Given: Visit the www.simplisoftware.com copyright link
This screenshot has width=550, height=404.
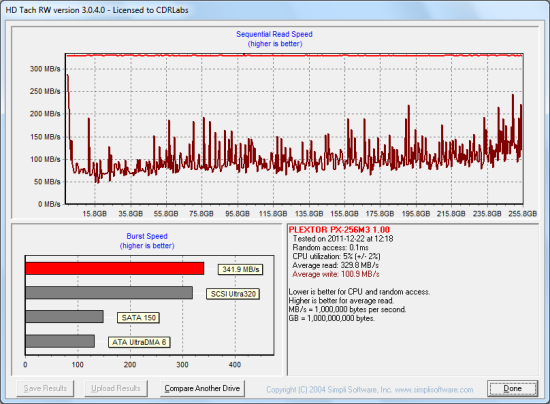Looking at the screenshot, I should [434, 390].
